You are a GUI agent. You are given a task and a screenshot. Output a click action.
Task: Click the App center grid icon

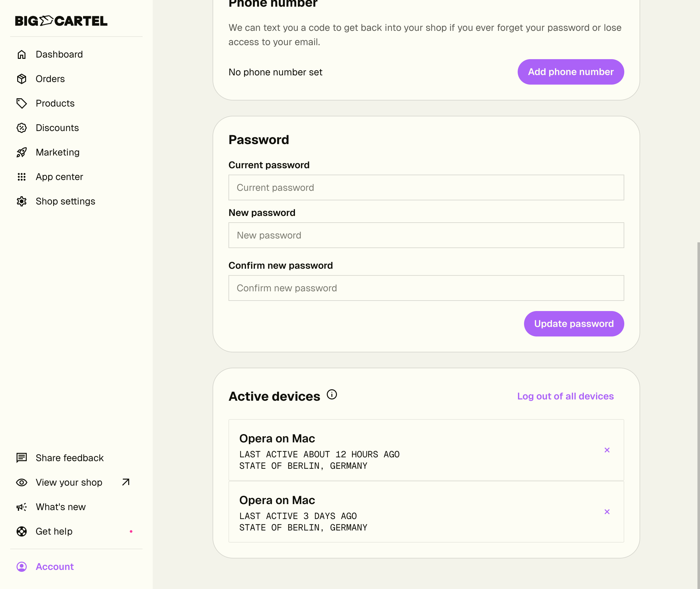[x=22, y=177]
